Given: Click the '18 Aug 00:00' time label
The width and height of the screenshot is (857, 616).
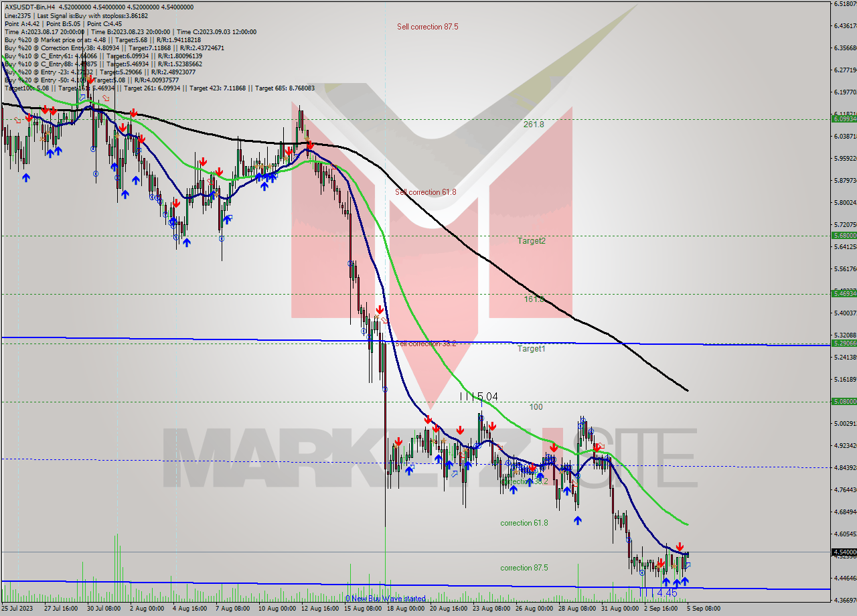Looking at the screenshot, I should tap(407, 609).
